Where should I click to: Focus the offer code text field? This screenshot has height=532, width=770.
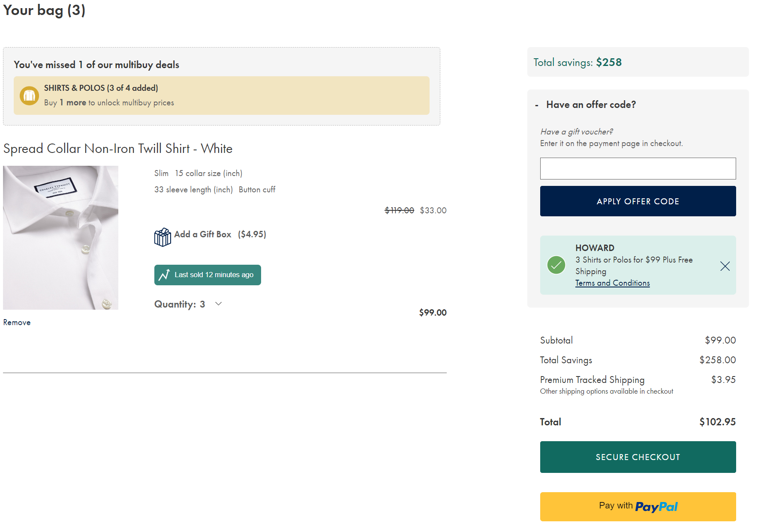pyautogui.click(x=638, y=168)
